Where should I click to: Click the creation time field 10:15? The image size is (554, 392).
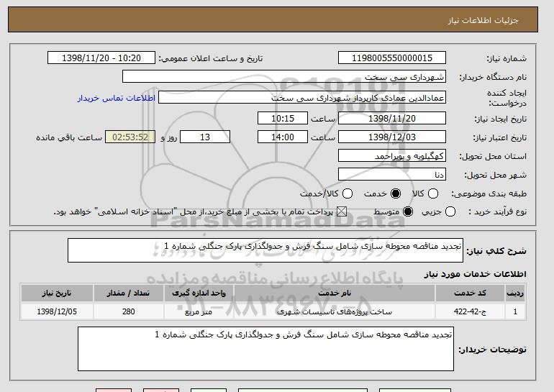click(283, 118)
